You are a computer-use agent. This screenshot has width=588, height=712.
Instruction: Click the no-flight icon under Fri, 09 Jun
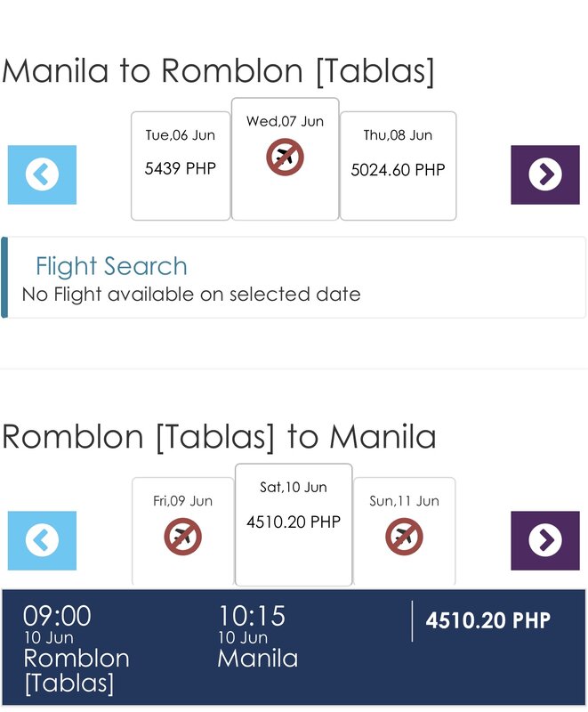[182, 537]
